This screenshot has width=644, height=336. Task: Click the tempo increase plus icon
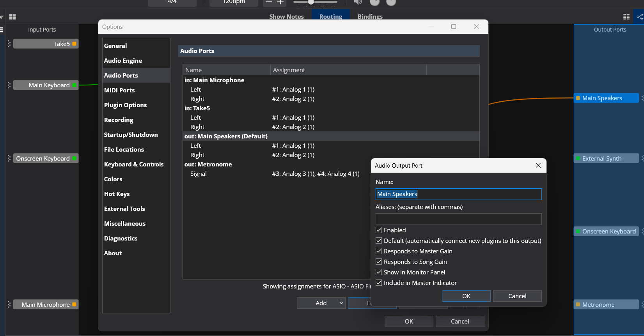[x=280, y=2]
